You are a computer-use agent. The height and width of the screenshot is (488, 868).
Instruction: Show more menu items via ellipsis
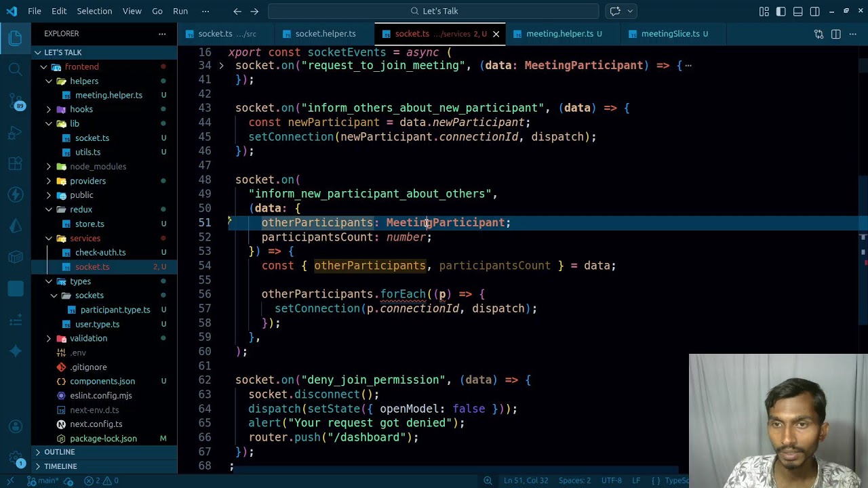tap(205, 11)
